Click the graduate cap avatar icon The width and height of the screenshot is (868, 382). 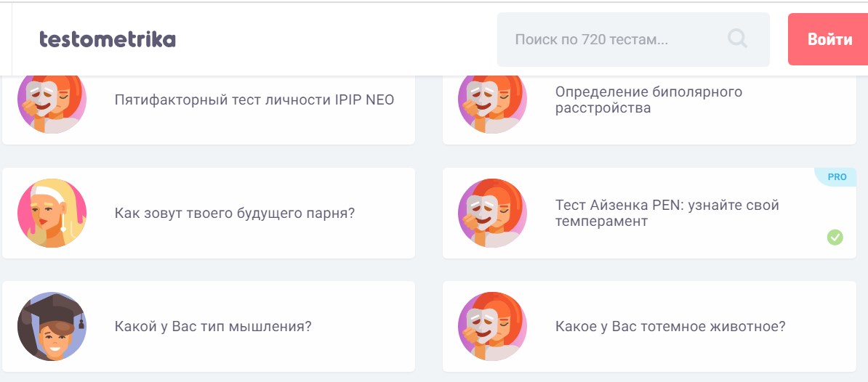click(52, 326)
